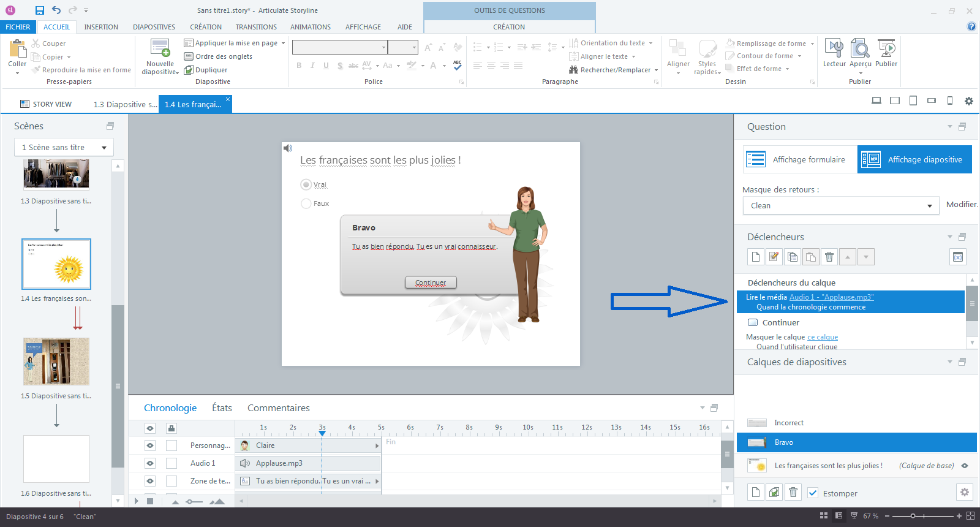Toggle the Estomper checkbox
Image resolution: width=980 pixels, height=527 pixels.
pyautogui.click(x=813, y=493)
